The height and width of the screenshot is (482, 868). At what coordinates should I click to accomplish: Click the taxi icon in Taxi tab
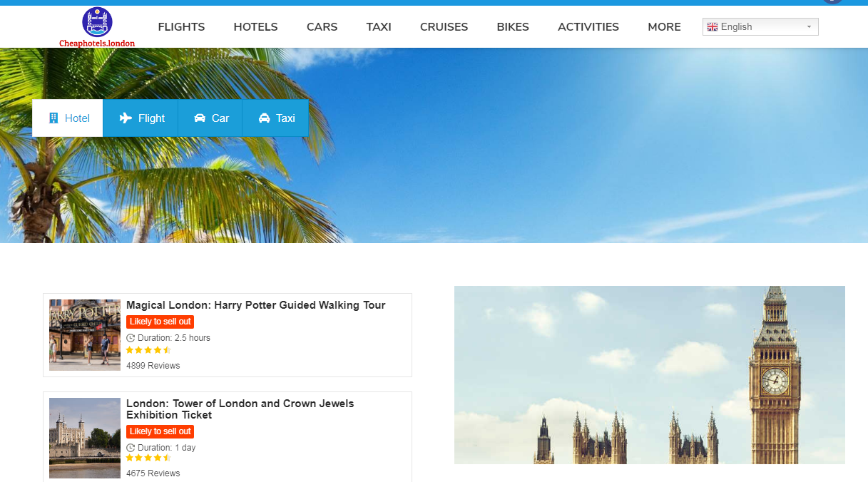pyautogui.click(x=265, y=118)
